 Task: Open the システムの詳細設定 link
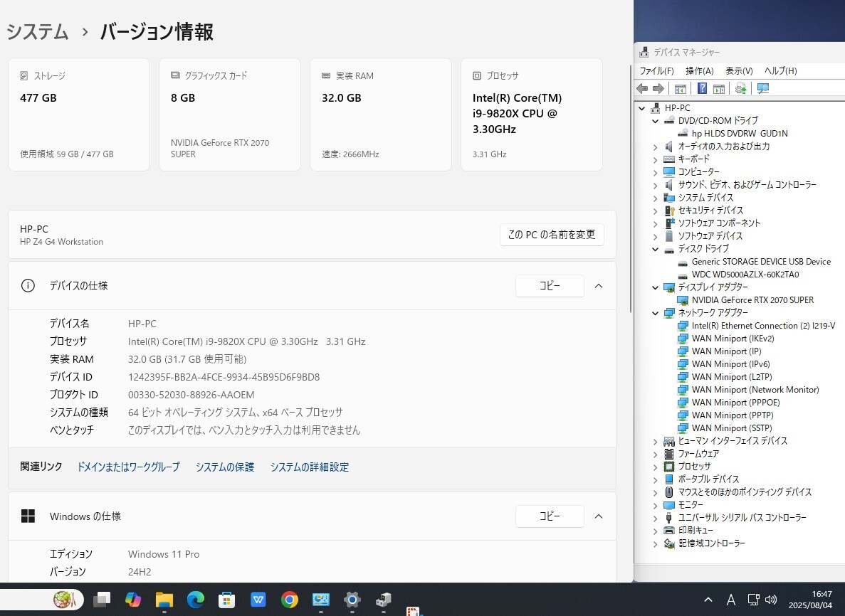pyautogui.click(x=310, y=467)
